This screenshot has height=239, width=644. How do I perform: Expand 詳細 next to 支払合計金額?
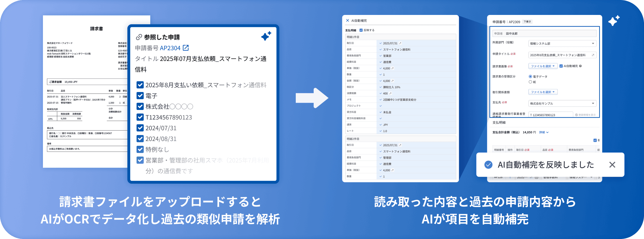(x=544, y=132)
